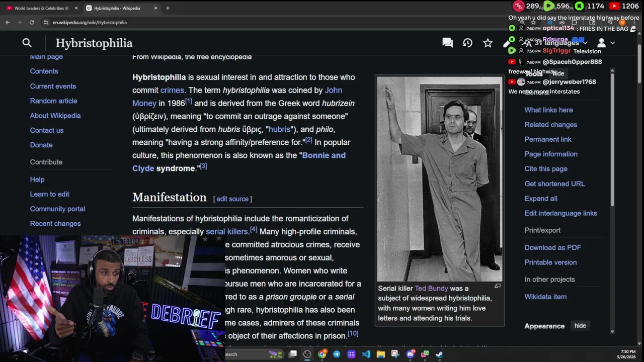
Task: Open the user account dropdown menu
Action: pos(605,43)
